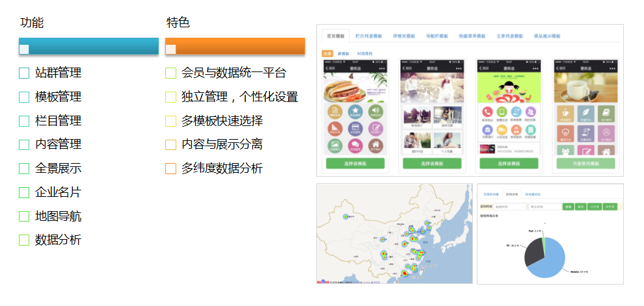This screenshot has height=306, width=644.
Task: Click the coffee cup icon in the fourth template
Action: pos(564,112)
